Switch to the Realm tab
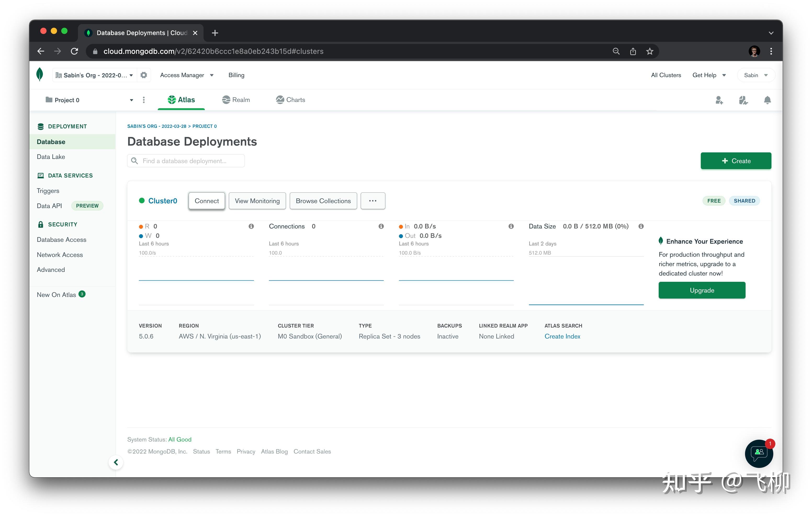Image resolution: width=812 pixels, height=516 pixels. pyautogui.click(x=236, y=100)
